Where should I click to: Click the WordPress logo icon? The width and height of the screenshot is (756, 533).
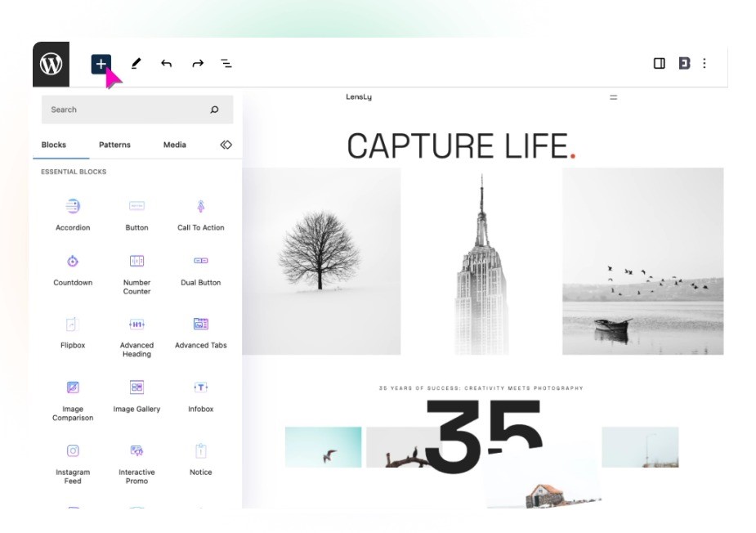51,64
